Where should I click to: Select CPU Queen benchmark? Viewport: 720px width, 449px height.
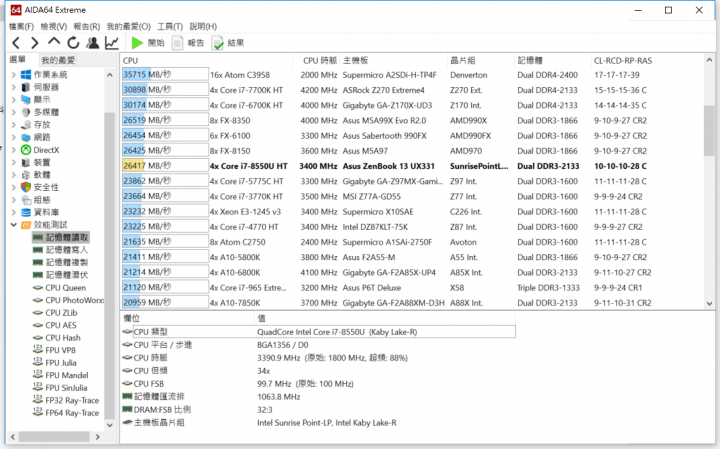[x=59, y=288]
